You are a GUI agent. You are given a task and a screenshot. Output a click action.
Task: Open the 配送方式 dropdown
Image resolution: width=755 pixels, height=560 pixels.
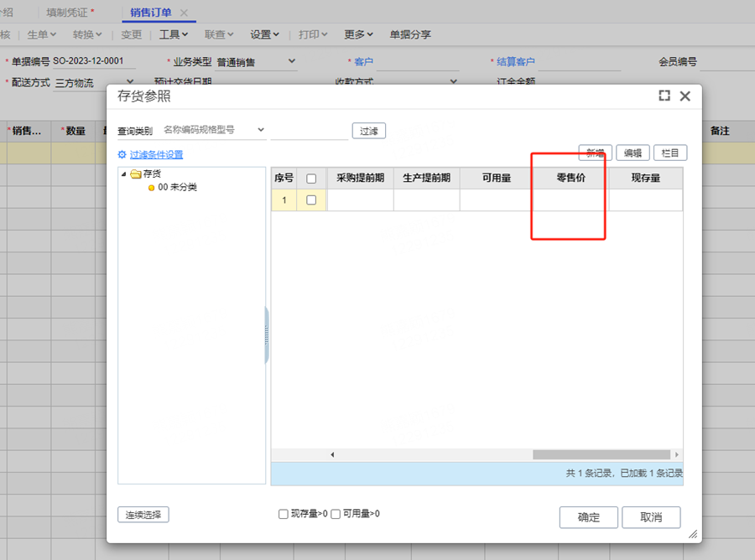coord(129,81)
